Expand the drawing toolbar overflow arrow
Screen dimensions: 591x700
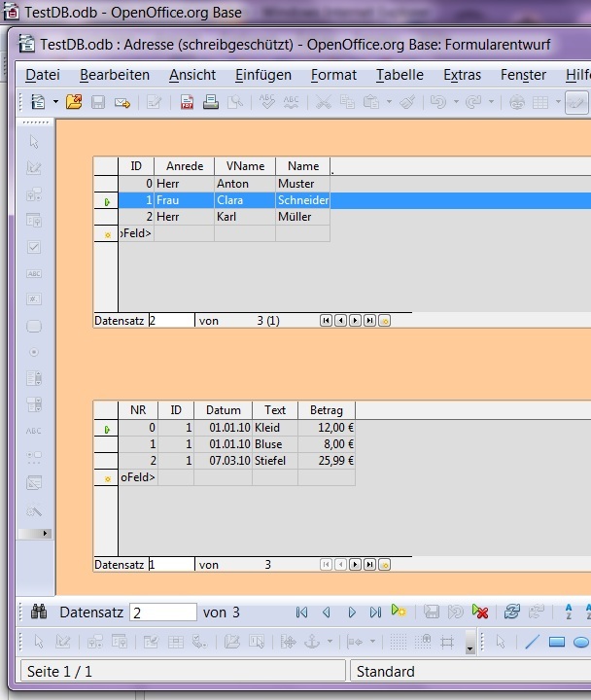click(470, 646)
